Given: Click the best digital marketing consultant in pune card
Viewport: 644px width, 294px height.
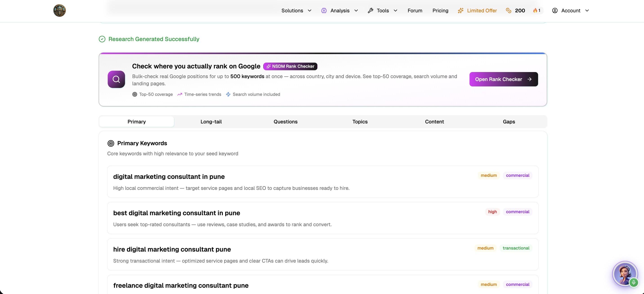Looking at the screenshot, I should click(323, 218).
